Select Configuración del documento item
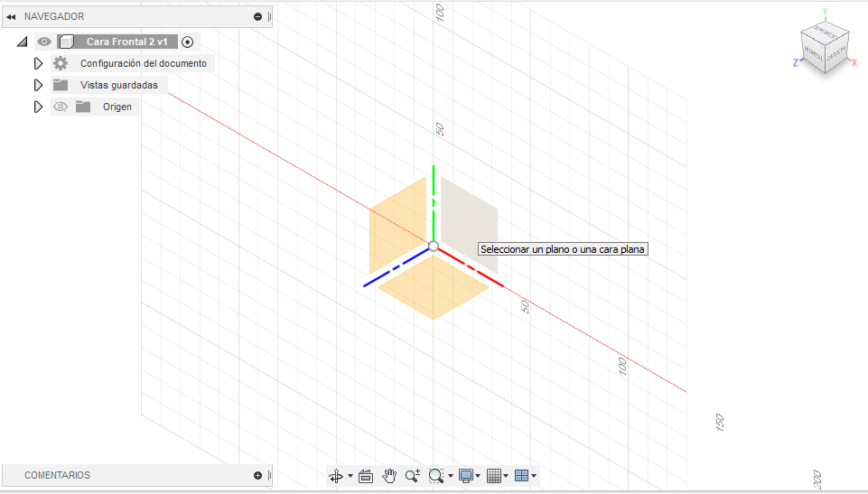The image size is (868, 494). 144,63
